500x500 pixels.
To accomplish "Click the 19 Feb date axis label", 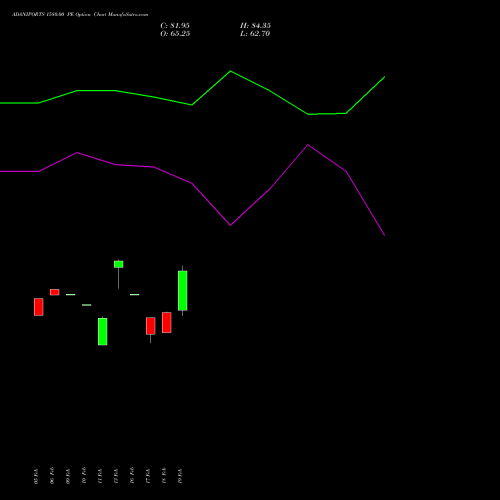I will (x=180, y=476).
